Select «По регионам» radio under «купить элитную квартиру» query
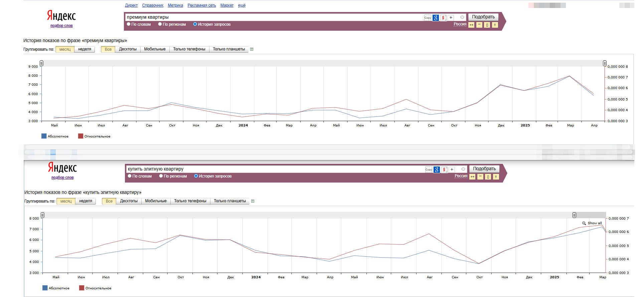The image size is (644, 297). point(161,176)
